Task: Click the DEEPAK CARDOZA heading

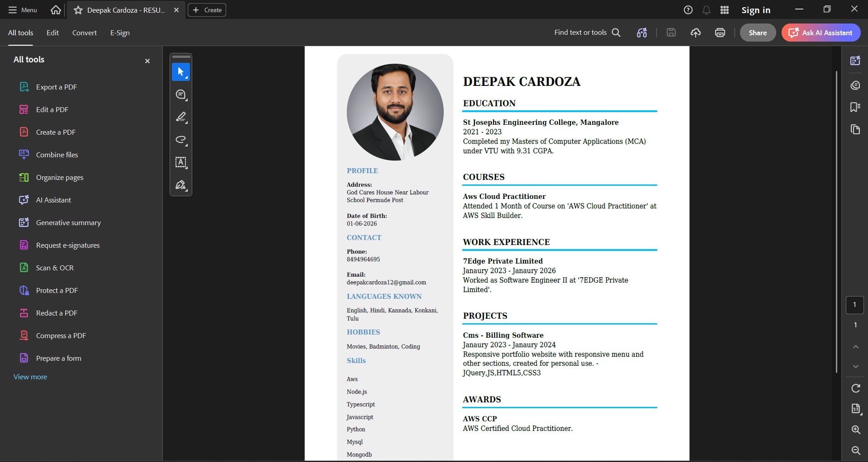Action: tap(522, 82)
